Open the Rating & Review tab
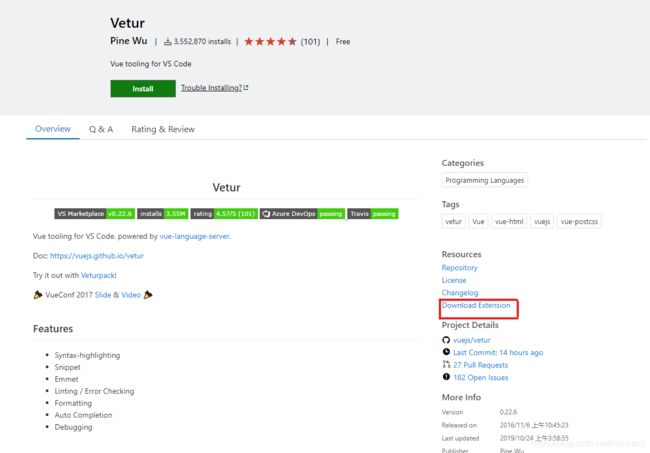This screenshot has width=650, height=453. point(163,129)
